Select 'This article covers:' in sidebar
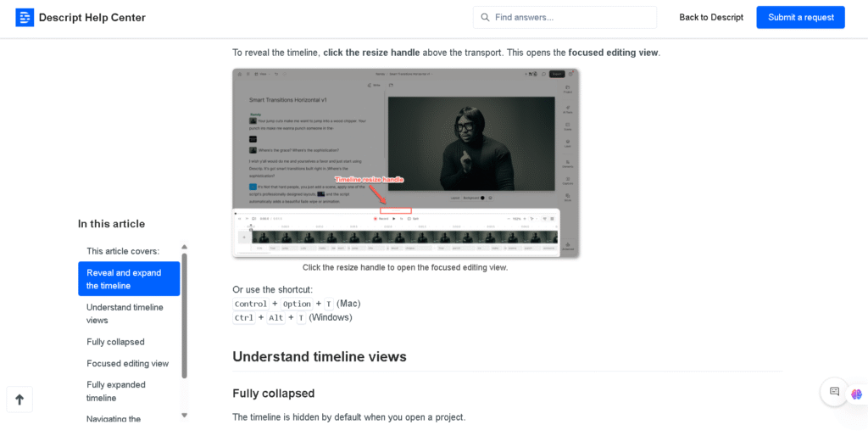The height and width of the screenshot is (436, 868). pyautogui.click(x=123, y=251)
